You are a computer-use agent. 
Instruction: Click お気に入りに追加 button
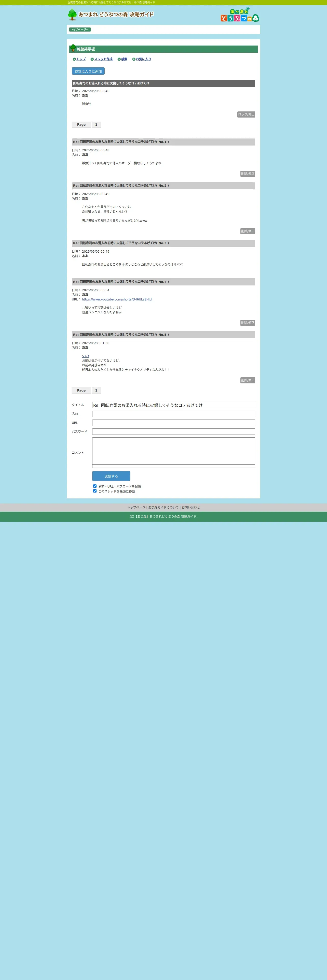(88, 71)
